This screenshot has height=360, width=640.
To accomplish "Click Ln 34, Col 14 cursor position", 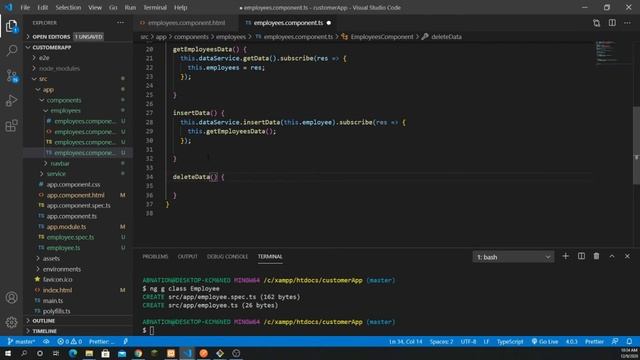I will point(405,342).
